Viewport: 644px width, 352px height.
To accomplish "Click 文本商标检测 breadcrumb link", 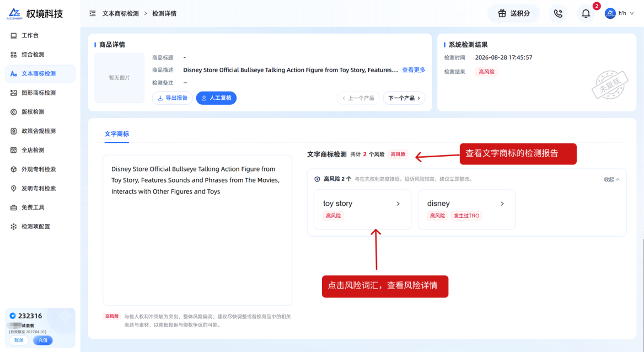I will point(120,14).
